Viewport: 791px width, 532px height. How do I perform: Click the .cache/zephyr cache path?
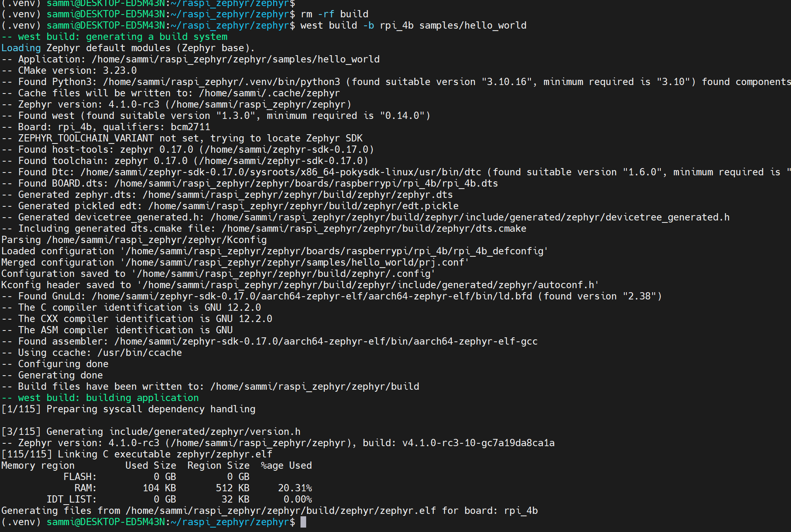click(269, 93)
